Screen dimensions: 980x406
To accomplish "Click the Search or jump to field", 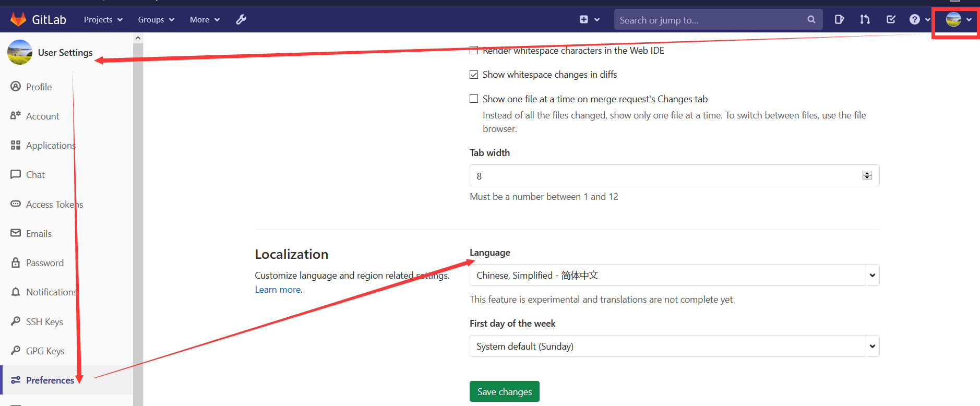I will point(718,19).
